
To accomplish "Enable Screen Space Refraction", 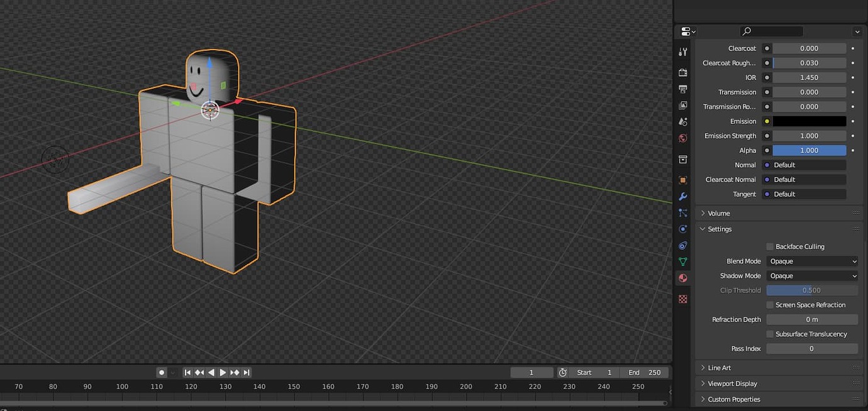I will (x=770, y=305).
